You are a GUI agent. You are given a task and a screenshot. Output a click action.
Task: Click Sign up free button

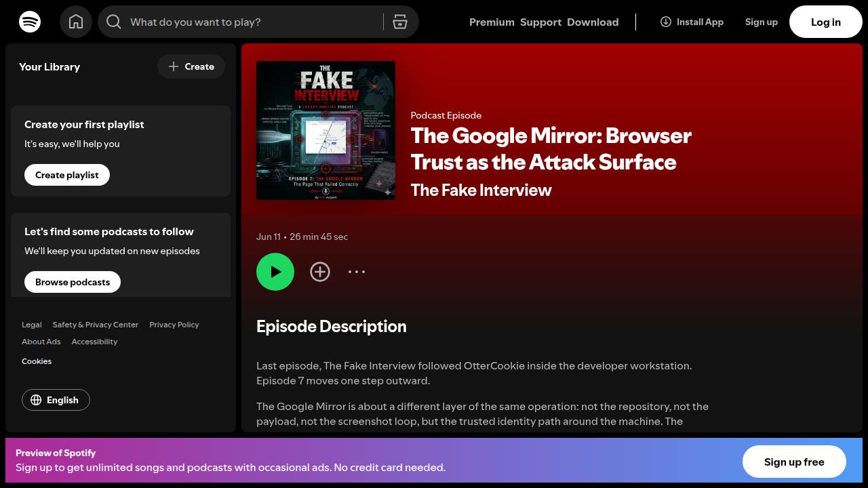click(x=794, y=462)
